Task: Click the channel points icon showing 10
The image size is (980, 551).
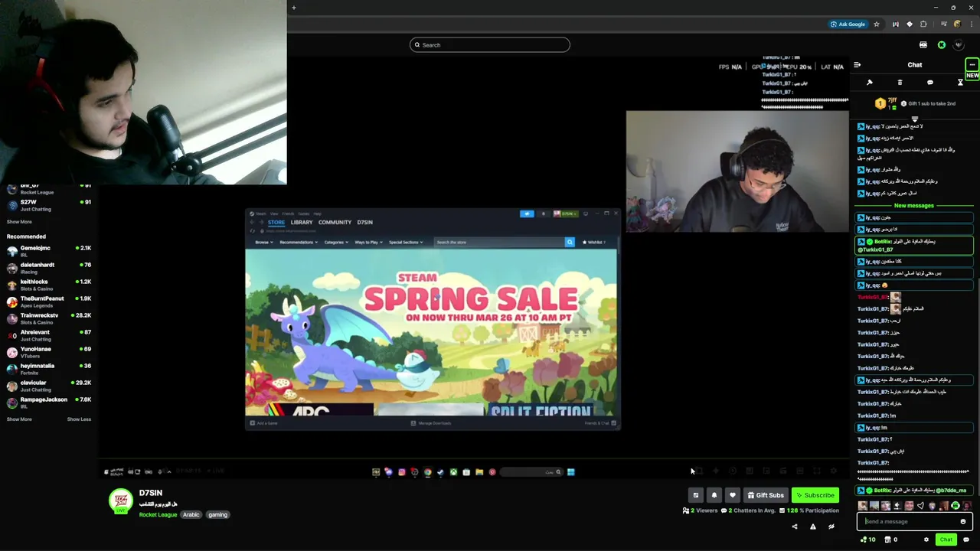Action: (868, 540)
